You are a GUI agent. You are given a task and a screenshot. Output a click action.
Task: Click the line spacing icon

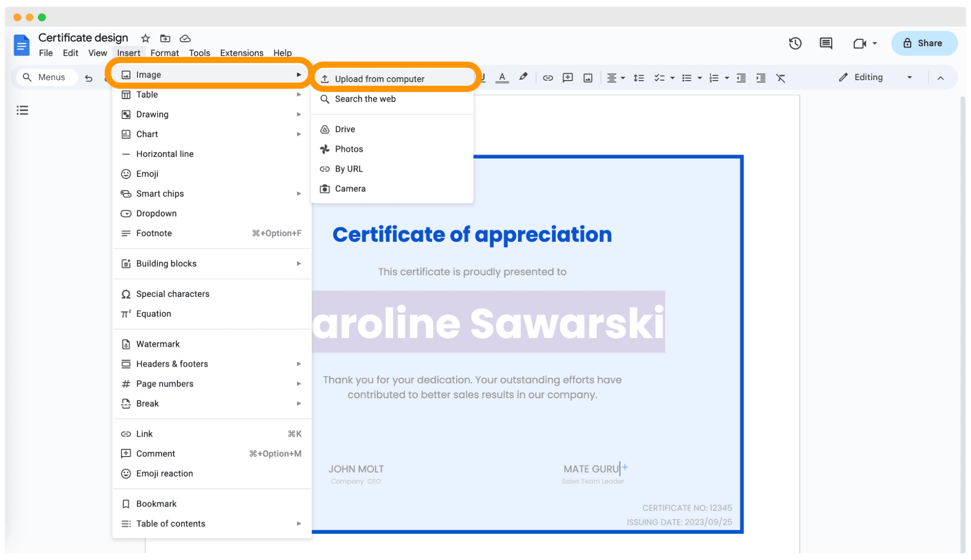coord(639,78)
